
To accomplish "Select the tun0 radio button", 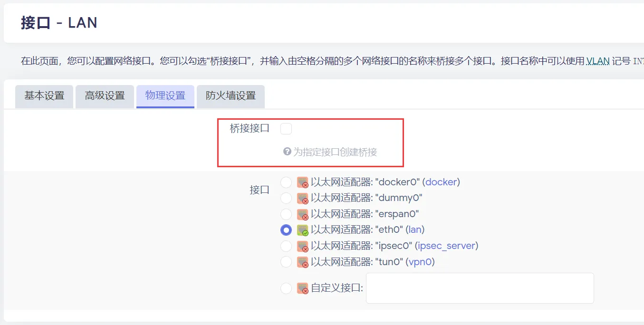I will pyautogui.click(x=286, y=262).
